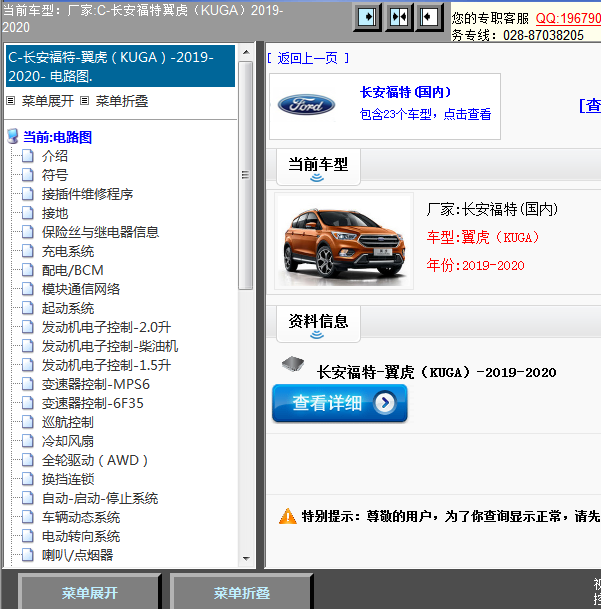Click the QQ customer service link
The image size is (601, 609).
pos(568,18)
